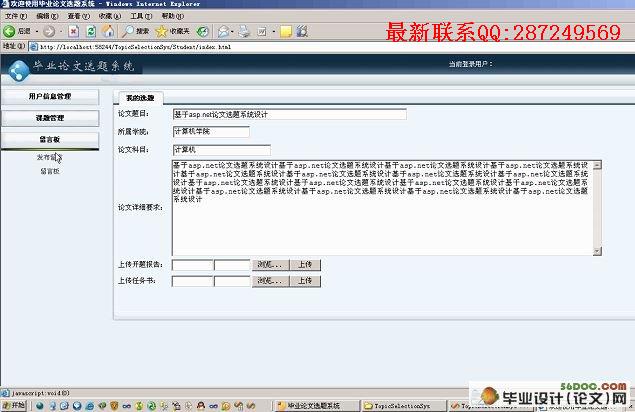This screenshot has height=412, width=635.
Task: Click the Home house icon
Action: coord(108,31)
